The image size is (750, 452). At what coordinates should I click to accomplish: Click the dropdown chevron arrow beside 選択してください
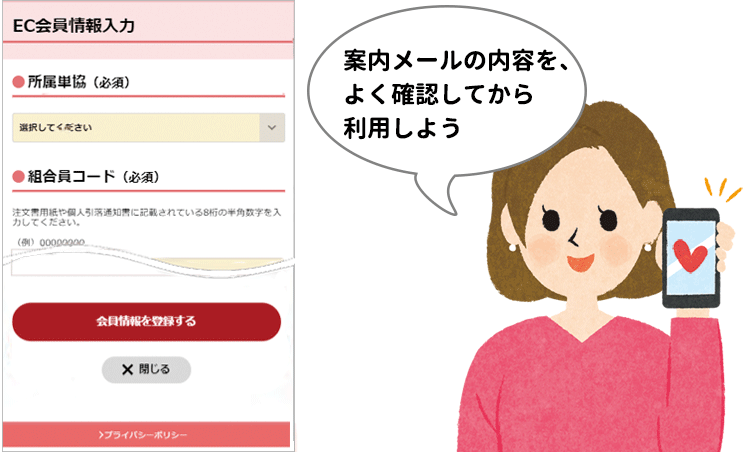272,128
